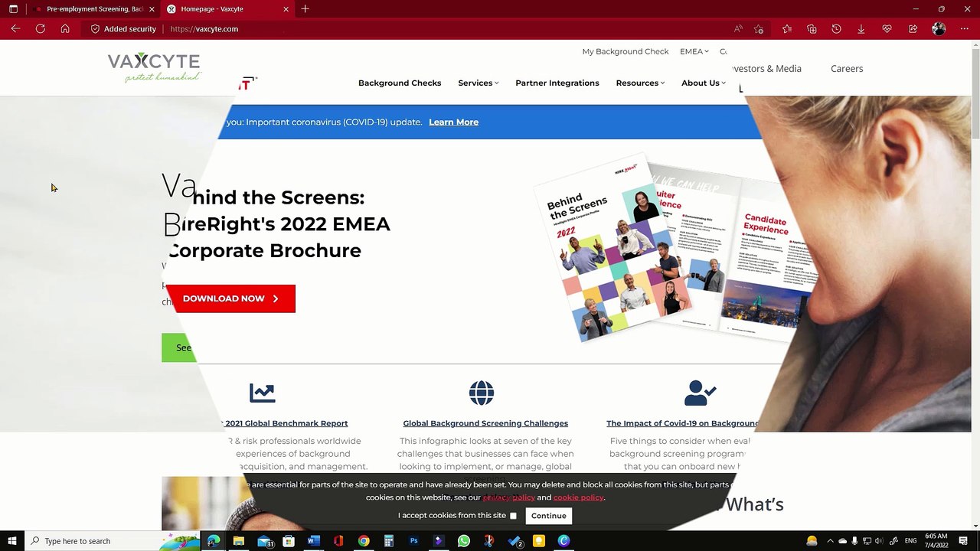Close the Homepage - Vaxcyte tab
This screenshot has height=551, width=980.
click(x=286, y=9)
